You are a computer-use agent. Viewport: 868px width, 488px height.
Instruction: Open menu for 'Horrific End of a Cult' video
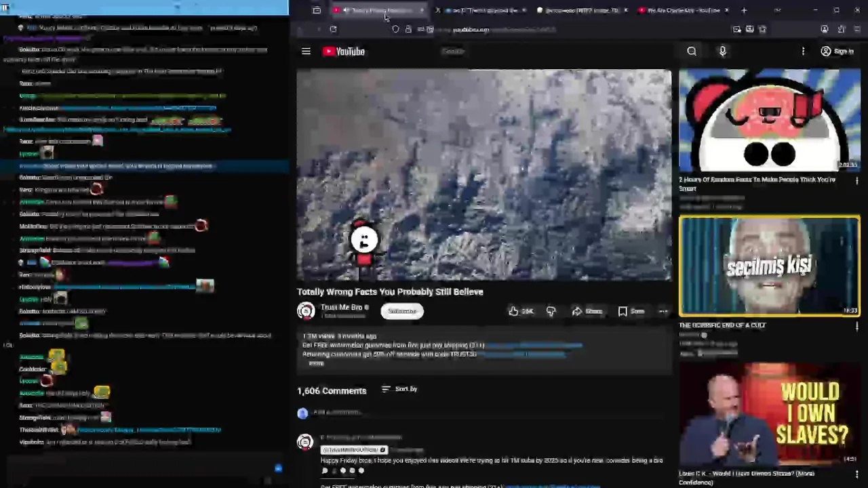pos(856,327)
